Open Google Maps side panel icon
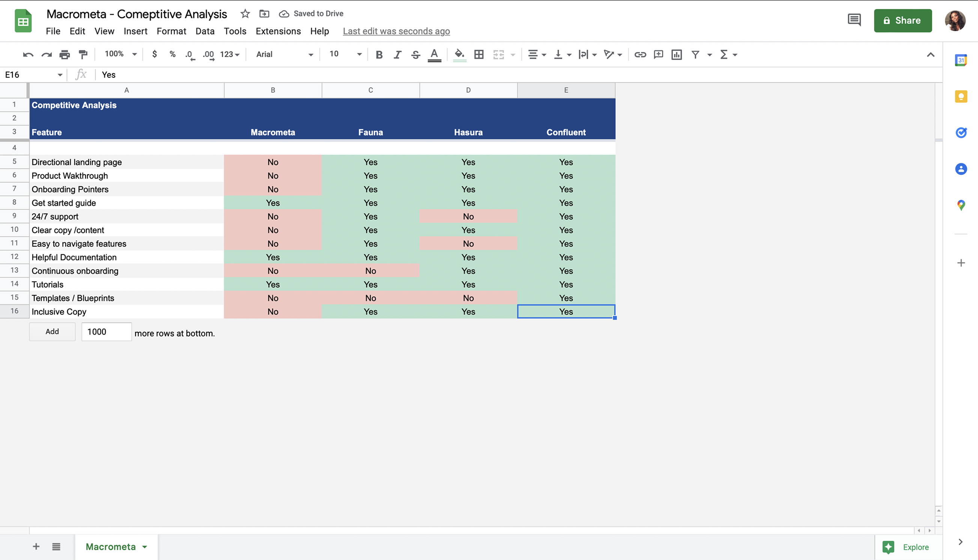Image resolution: width=978 pixels, height=560 pixels. point(961,205)
